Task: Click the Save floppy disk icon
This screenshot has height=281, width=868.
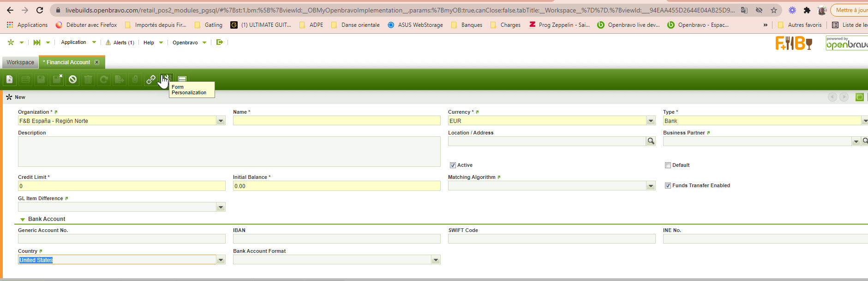Action: point(41,79)
